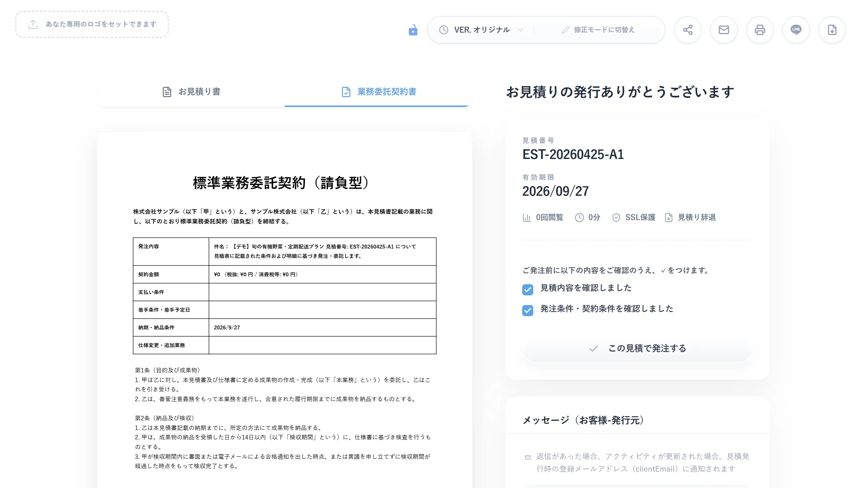This screenshot has width=868, height=488.
Task: Click the 見積り辞退 link
Action: pyautogui.click(x=696, y=217)
